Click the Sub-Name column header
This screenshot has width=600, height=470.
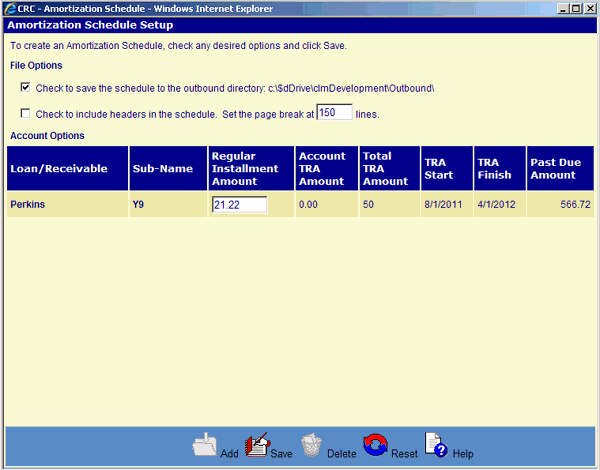[x=168, y=168]
